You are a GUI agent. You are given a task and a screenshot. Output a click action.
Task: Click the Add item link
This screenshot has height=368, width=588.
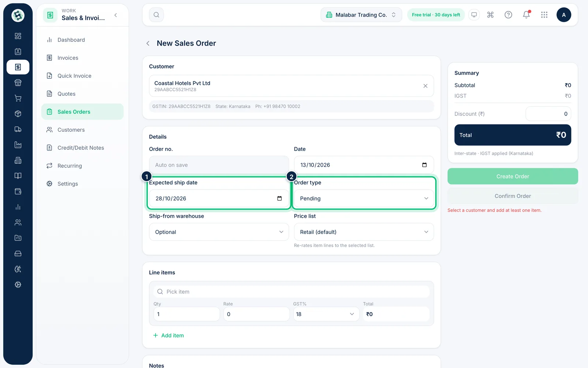coord(168,336)
